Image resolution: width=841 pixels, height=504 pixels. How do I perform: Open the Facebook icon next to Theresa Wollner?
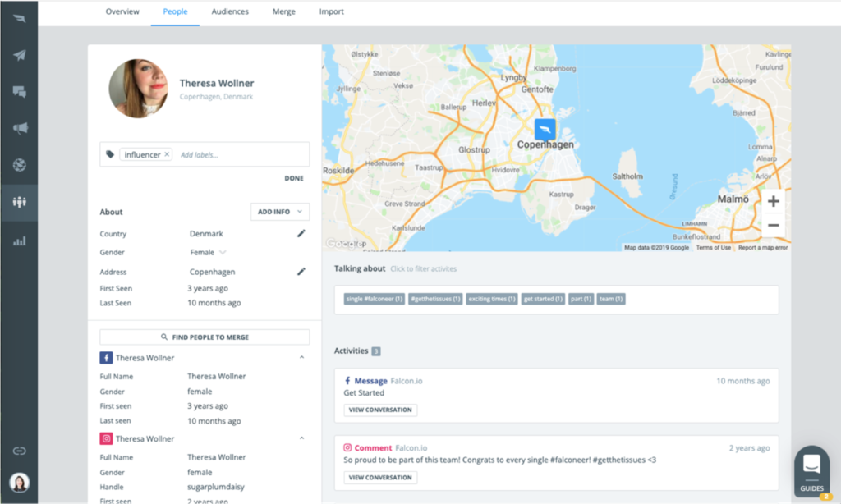(106, 357)
